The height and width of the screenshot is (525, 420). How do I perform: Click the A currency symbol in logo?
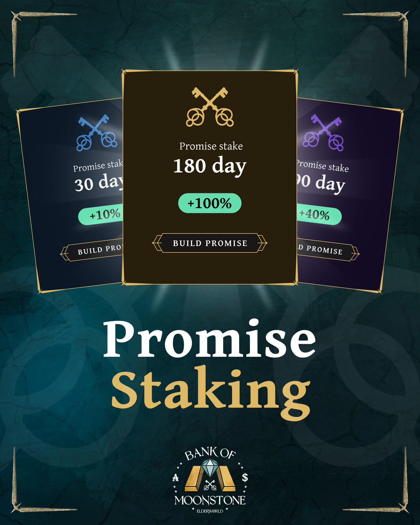[175, 478]
